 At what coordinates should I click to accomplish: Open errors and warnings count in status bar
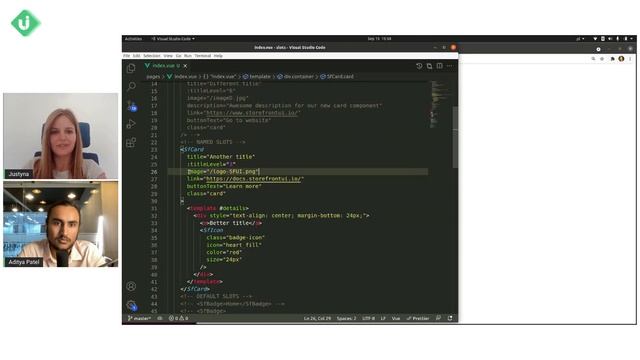178,318
